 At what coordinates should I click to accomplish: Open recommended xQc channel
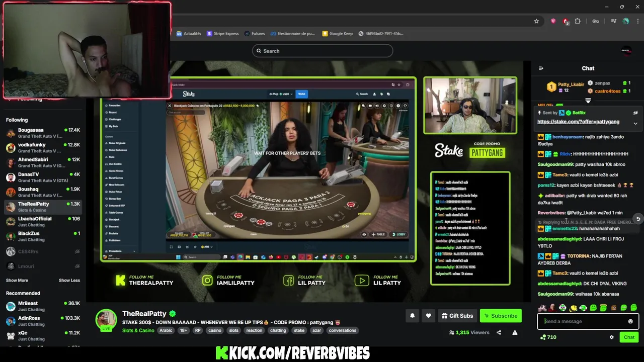click(x=43, y=336)
